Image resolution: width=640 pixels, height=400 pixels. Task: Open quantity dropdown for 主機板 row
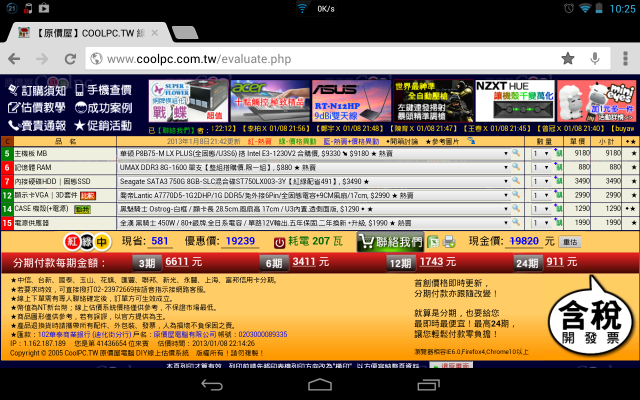pos(540,153)
